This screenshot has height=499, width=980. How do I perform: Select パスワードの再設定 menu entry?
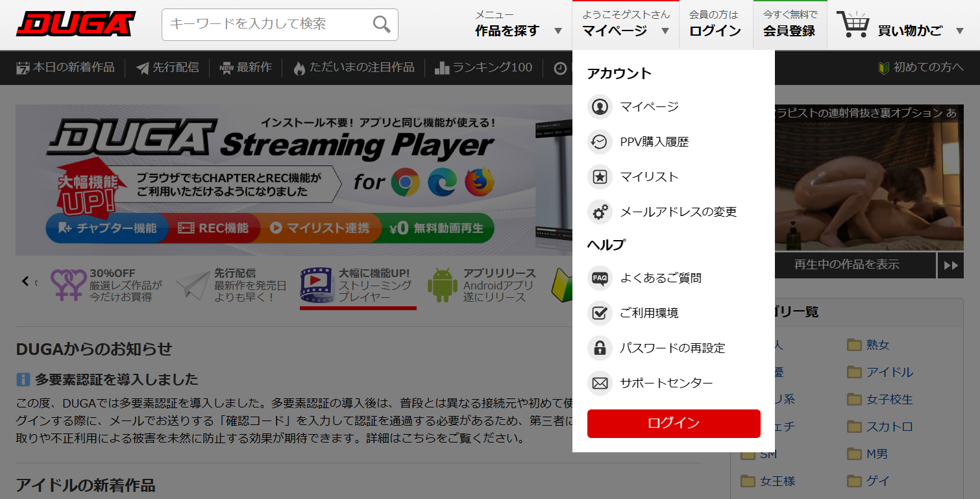[x=674, y=348]
